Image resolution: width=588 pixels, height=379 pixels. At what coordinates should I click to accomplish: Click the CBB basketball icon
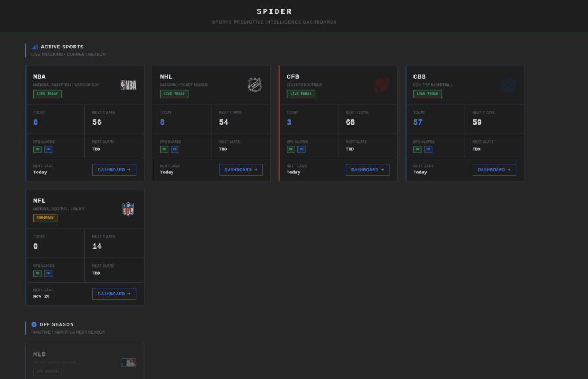coord(508,85)
